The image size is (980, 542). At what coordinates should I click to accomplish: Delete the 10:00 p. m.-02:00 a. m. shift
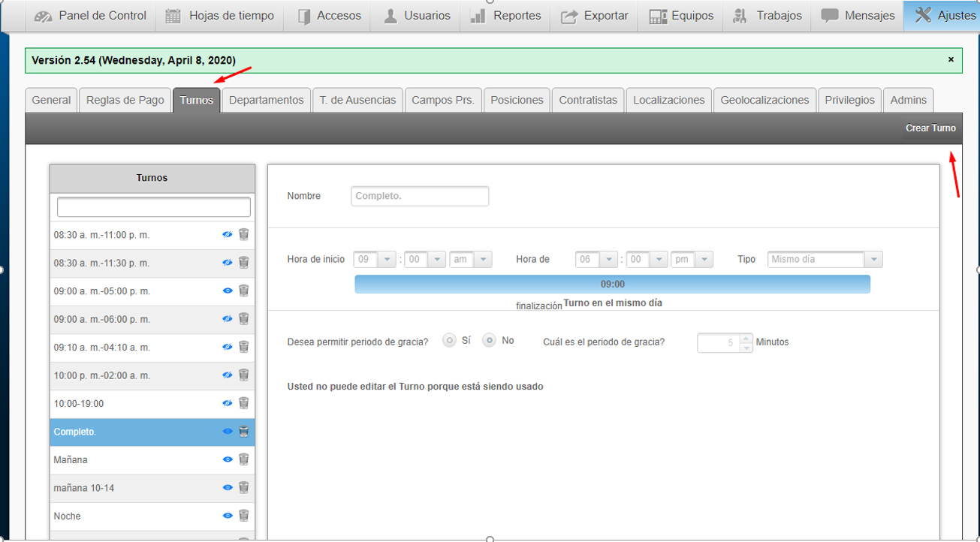[x=244, y=375]
